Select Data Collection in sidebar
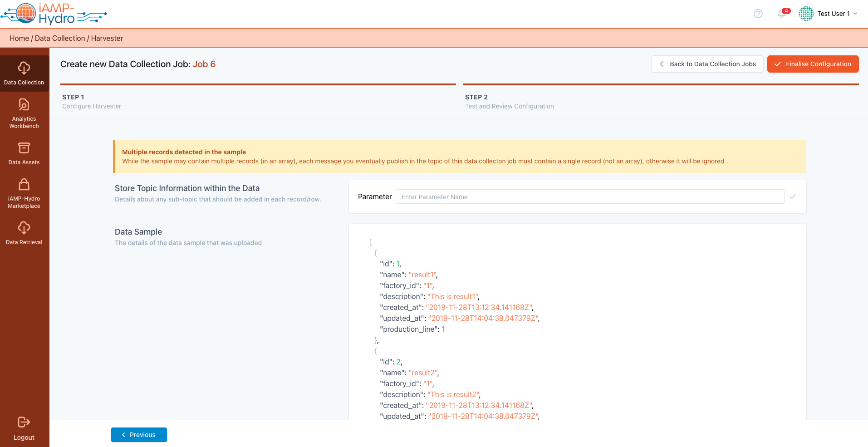 tap(24, 73)
